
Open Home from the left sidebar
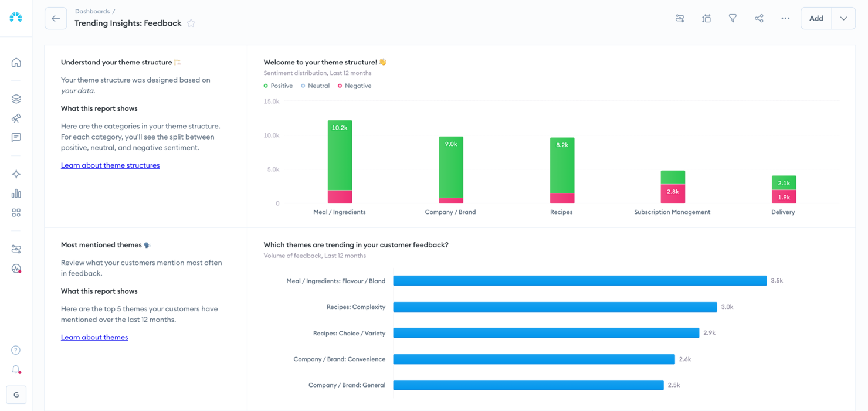[x=16, y=62]
